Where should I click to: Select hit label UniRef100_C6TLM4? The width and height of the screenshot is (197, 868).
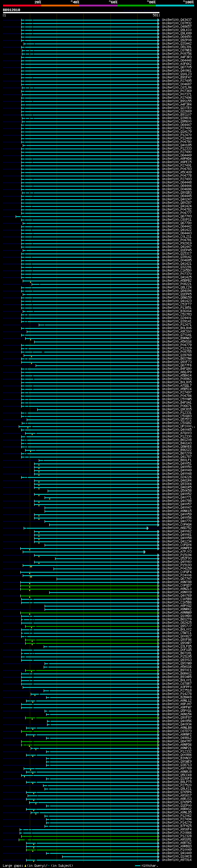point(177,88)
